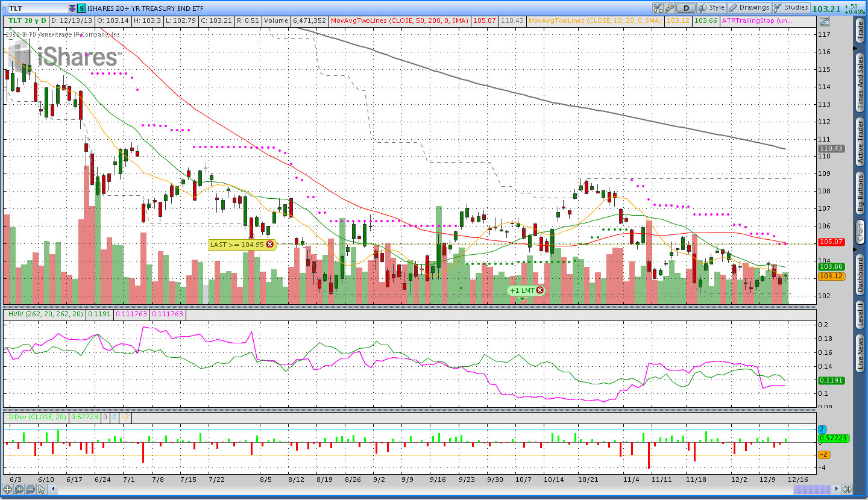Open the Style menu
Screen dimensions: 868x500
point(711,8)
